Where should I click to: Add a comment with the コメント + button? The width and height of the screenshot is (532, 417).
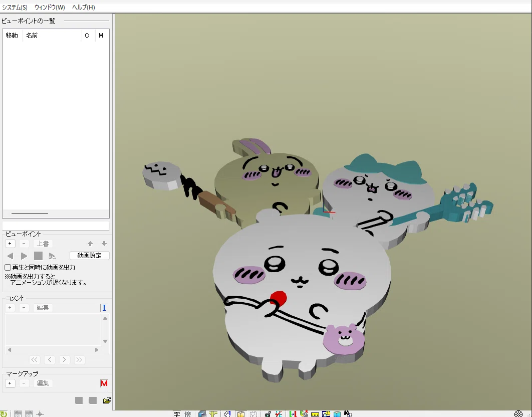click(x=10, y=307)
